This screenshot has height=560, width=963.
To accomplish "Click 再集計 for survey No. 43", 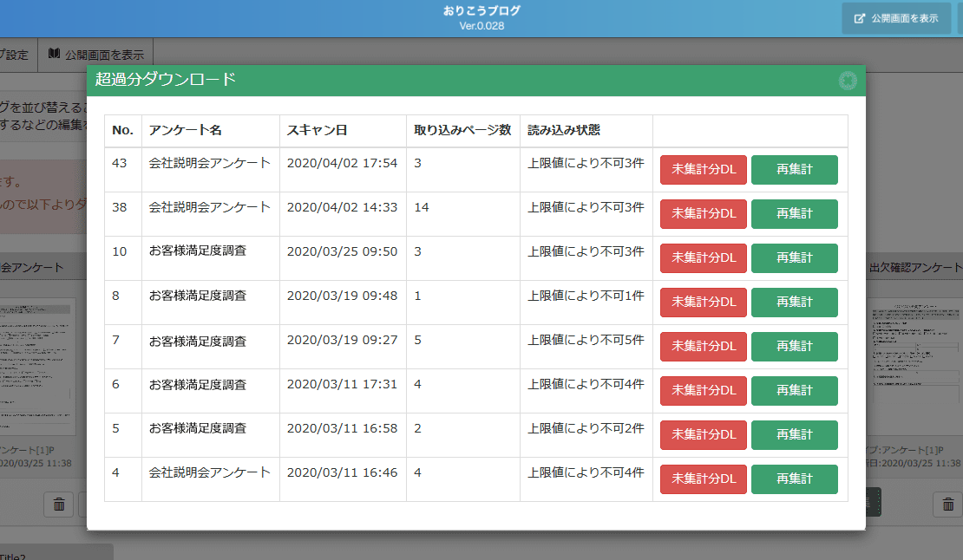I will 794,170.
